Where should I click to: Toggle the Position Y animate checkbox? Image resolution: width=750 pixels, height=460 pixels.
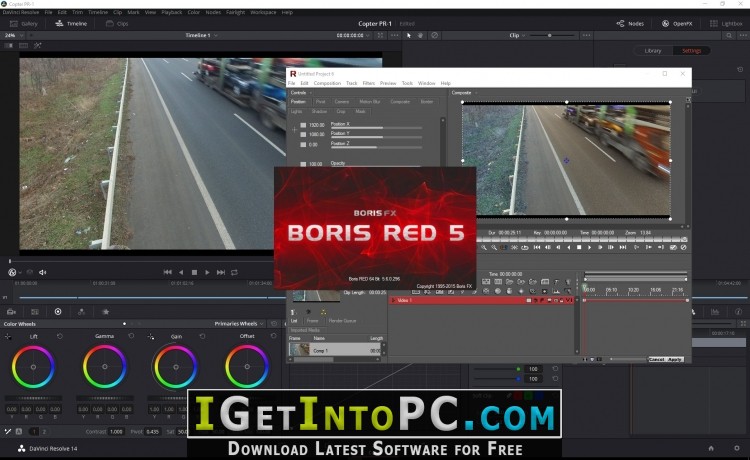pos(303,134)
